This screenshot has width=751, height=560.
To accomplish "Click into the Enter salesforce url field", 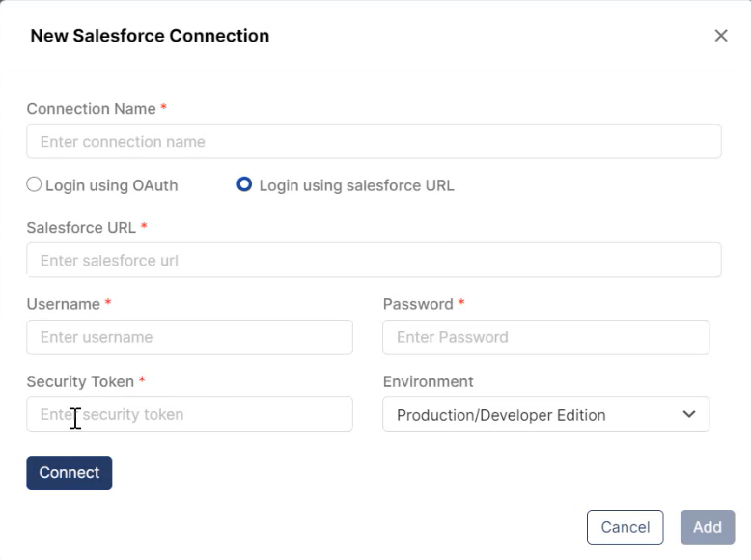I will coord(374,260).
